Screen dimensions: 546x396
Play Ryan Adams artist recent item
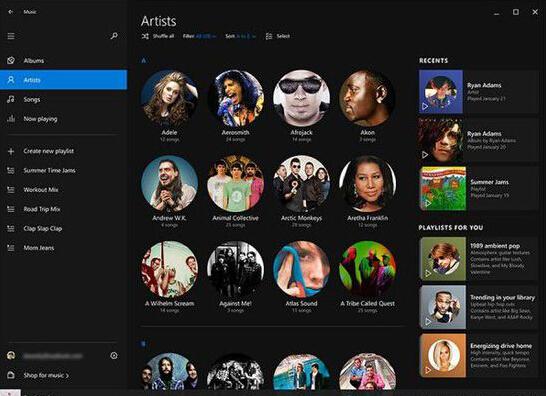coord(425,106)
